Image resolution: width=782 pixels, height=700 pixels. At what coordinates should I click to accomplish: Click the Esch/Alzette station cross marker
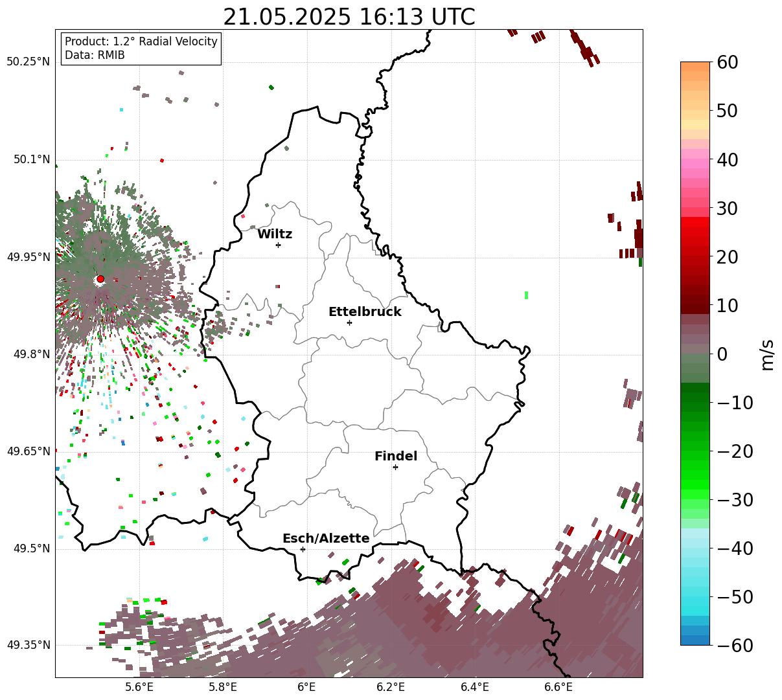click(303, 549)
